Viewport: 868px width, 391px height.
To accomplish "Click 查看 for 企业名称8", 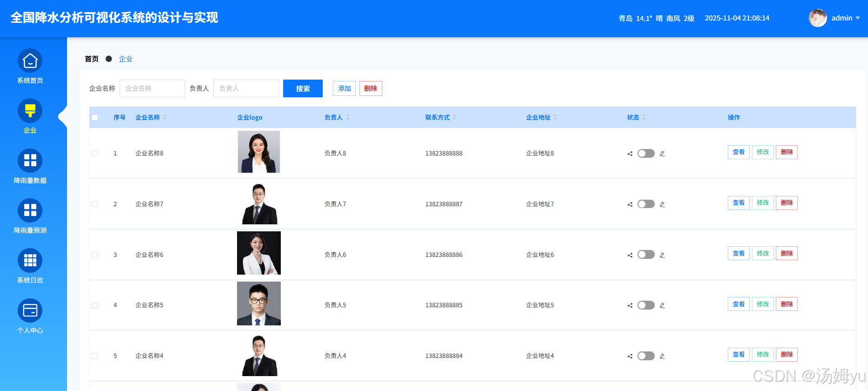I will (739, 152).
